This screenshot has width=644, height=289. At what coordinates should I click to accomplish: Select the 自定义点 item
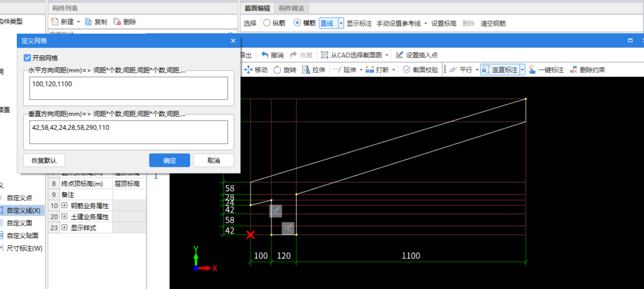pos(19,198)
